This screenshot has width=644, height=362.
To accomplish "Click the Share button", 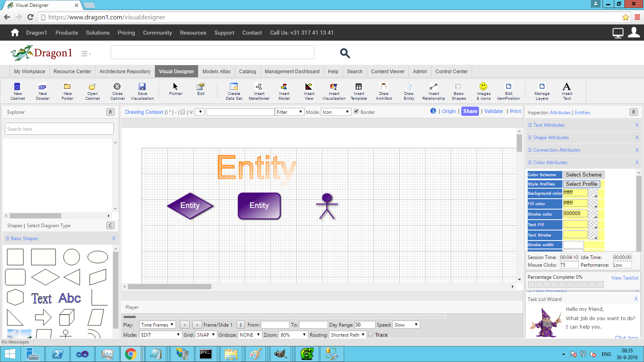I will (x=470, y=111).
